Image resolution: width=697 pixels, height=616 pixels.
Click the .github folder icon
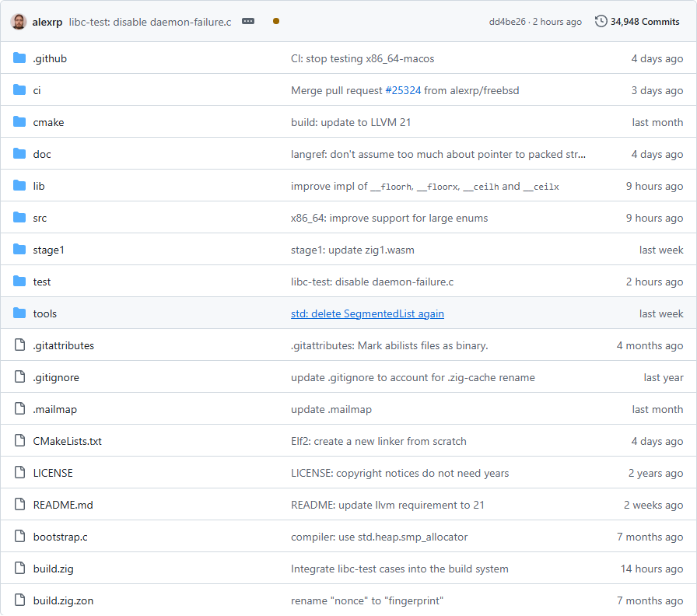click(x=19, y=58)
